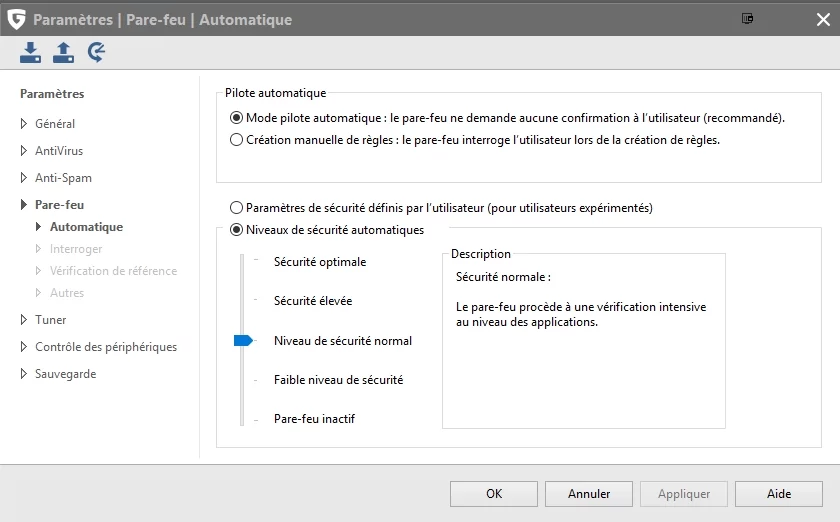
Task: Click the import settings download icon
Action: [31, 53]
